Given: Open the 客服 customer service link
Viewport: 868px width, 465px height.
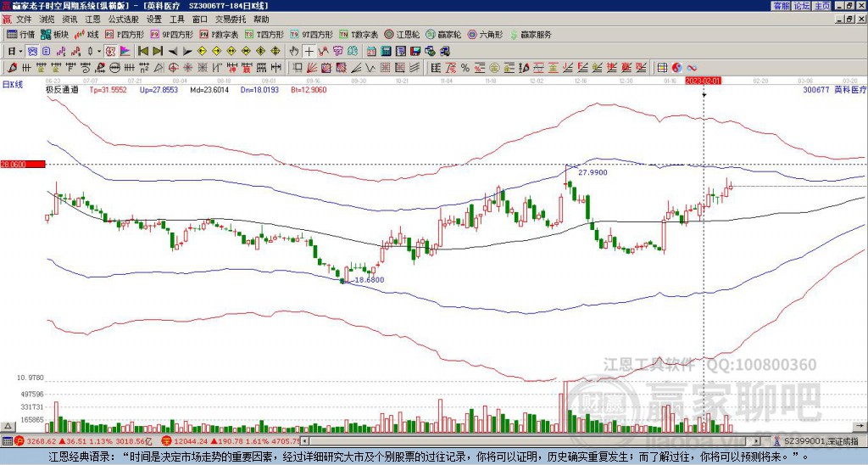Looking at the screenshot, I should coord(781,6).
